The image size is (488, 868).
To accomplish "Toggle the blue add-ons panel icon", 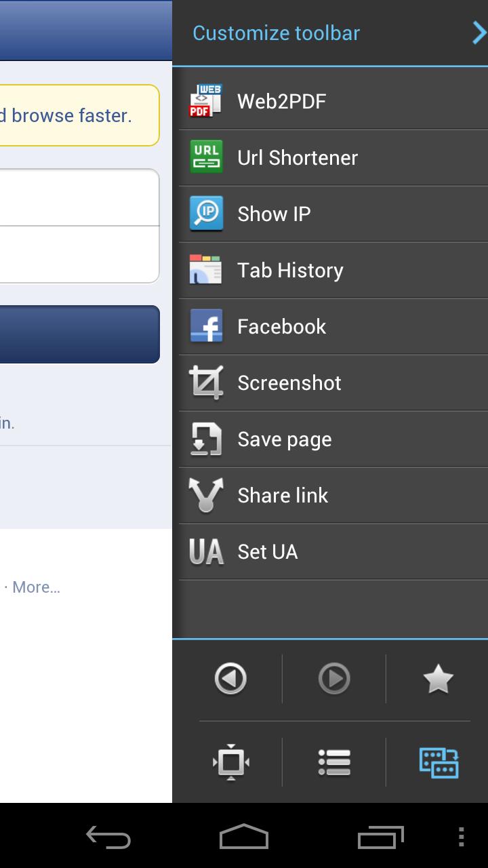I will 439,762.
